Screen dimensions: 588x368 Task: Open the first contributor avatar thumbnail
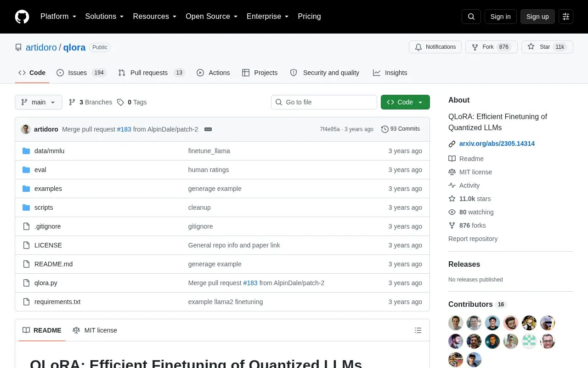[x=456, y=323]
